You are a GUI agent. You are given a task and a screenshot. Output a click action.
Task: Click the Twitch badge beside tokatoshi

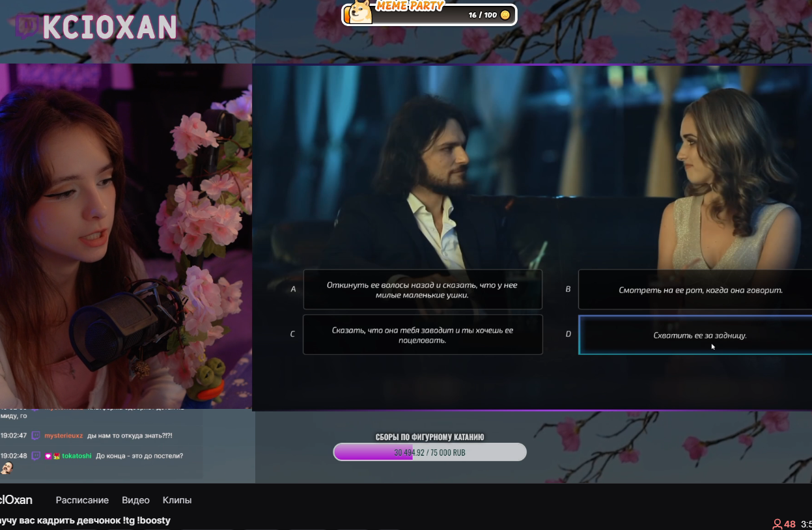click(36, 456)
